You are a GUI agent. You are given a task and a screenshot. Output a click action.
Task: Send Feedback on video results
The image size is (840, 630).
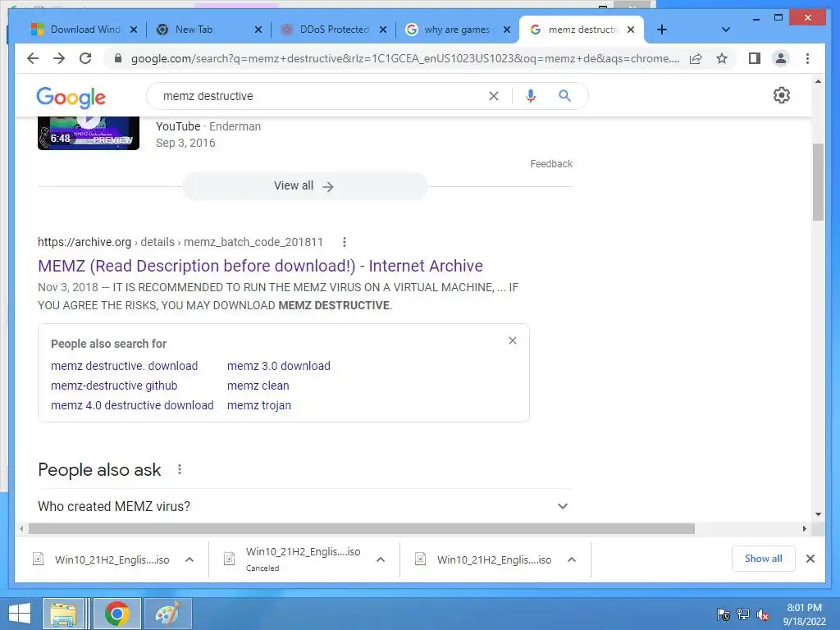click(x=551, y=164)
